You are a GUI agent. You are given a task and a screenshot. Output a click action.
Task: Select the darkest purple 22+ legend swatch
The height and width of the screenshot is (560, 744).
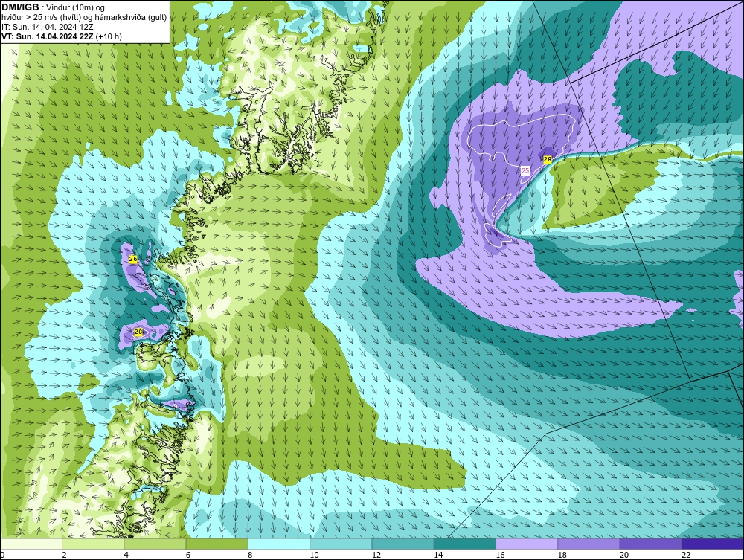(713, 544)
